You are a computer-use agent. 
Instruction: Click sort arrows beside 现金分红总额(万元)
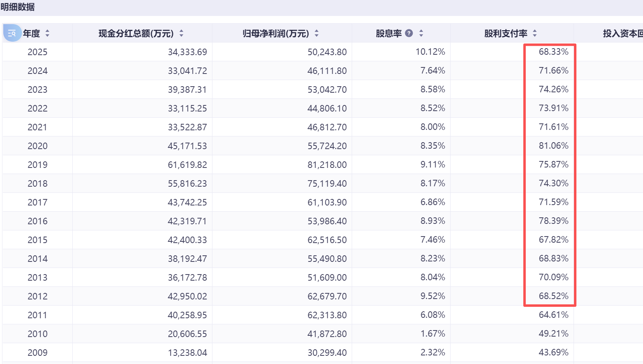point(181,33)
